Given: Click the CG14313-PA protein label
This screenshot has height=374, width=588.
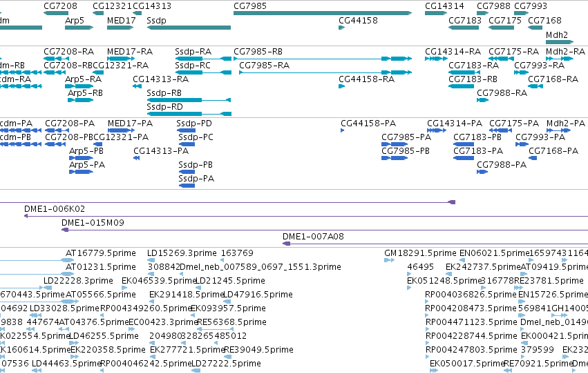Looking at the screenshot, I should 161,151.
